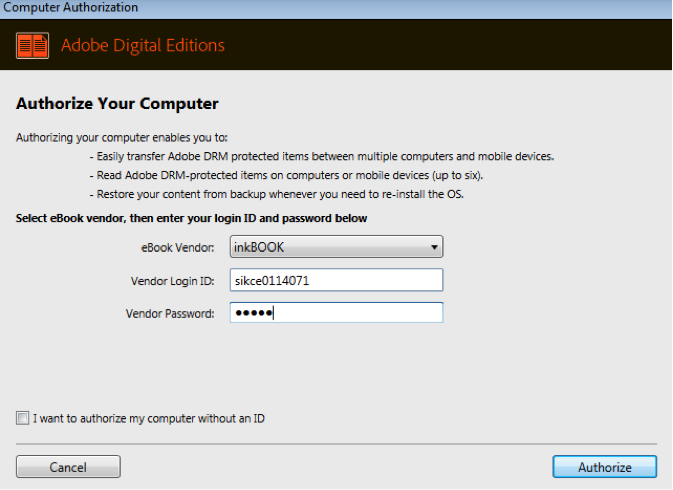
Task: Click the Computer Authorization window title
Action: coord(70,7)
